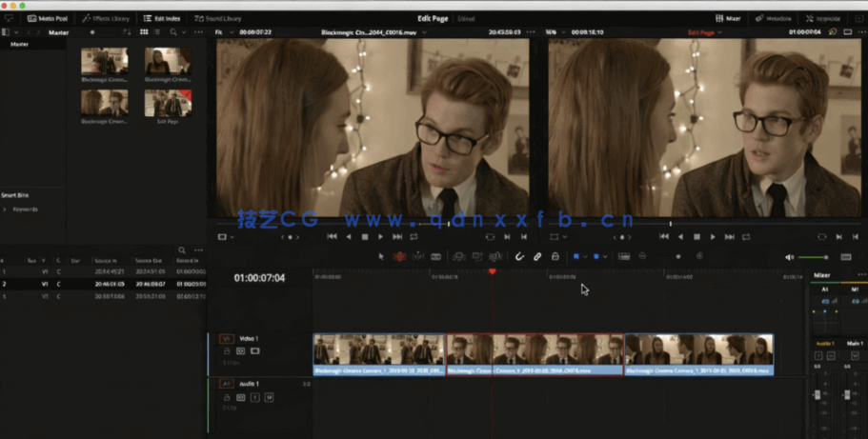Open search in the Edit Index panel
Screen dimensions: 868x439
pos(182,250)
